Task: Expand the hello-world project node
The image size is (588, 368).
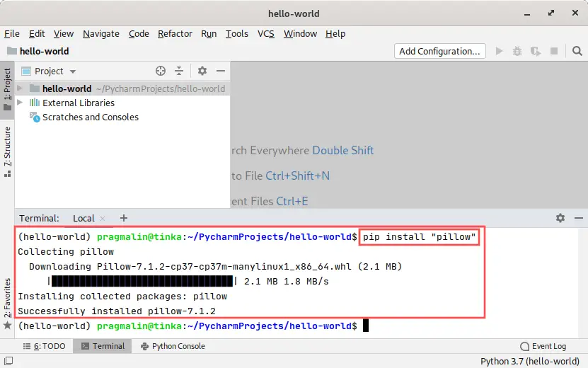Action: (20, 88)
